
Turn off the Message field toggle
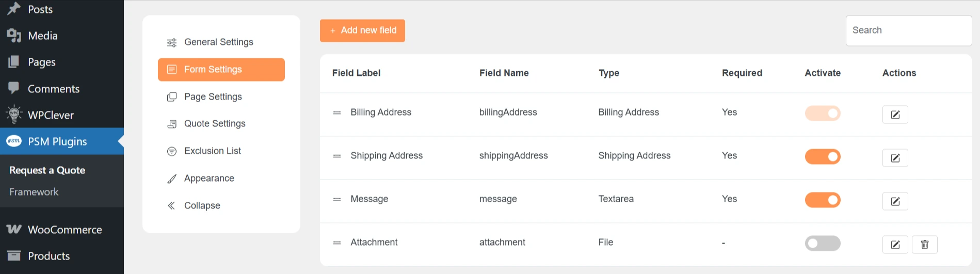tap(823, 200)
